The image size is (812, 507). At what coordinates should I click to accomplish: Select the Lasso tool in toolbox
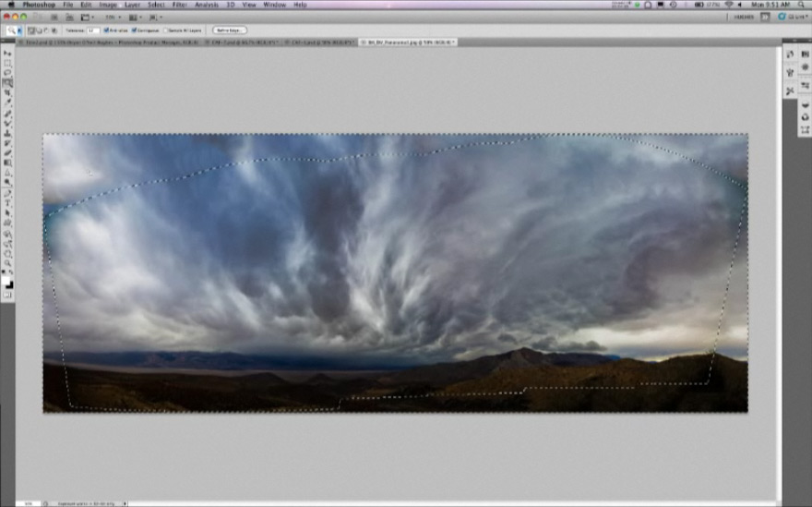[7, 72]
